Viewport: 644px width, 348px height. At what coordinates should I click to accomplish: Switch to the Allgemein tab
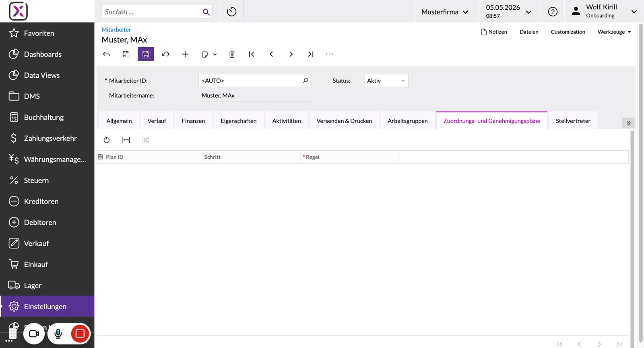click(x=119, y=121)
